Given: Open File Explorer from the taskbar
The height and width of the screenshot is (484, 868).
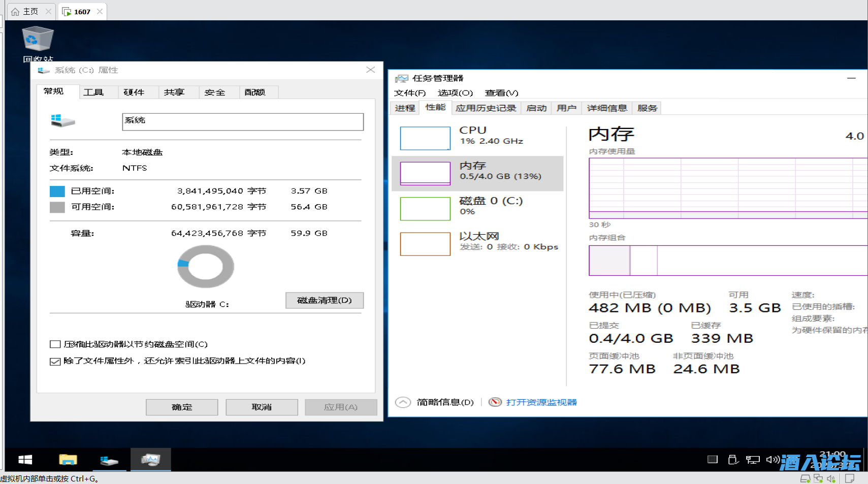Looking at the screenshot, I should [x=68, y=460].
